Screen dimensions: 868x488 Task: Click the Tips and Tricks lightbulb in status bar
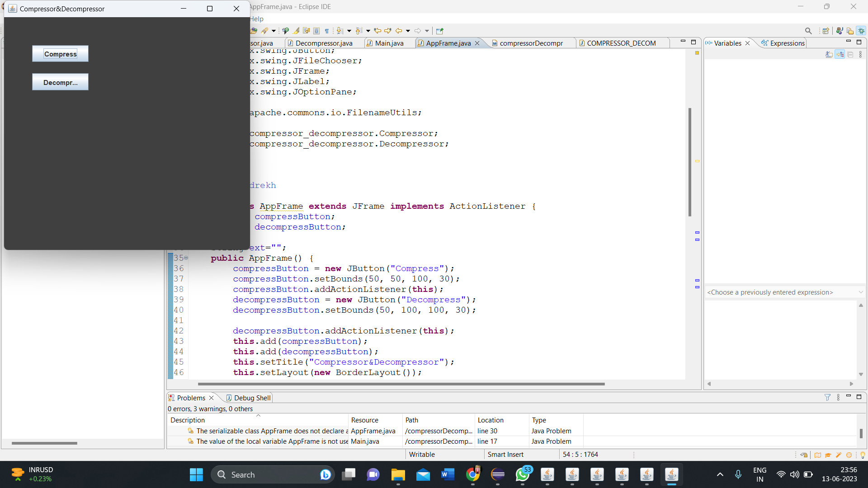[x=863, y=455]
